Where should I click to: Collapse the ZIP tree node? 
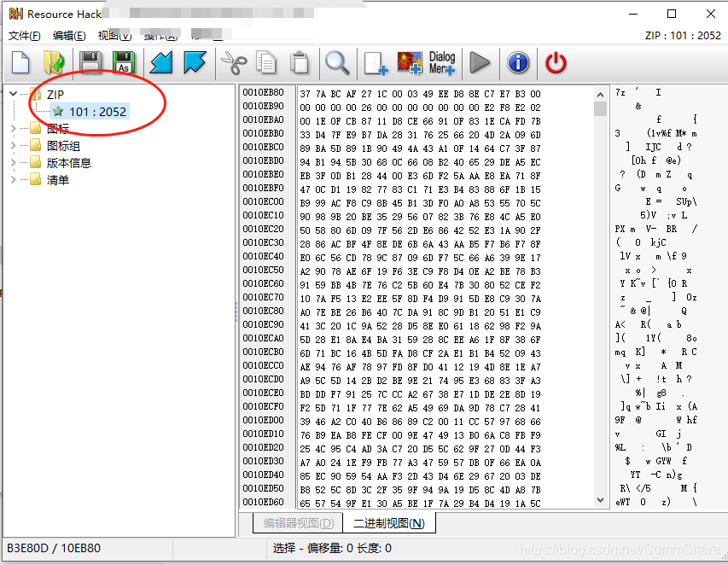(14, 94)
